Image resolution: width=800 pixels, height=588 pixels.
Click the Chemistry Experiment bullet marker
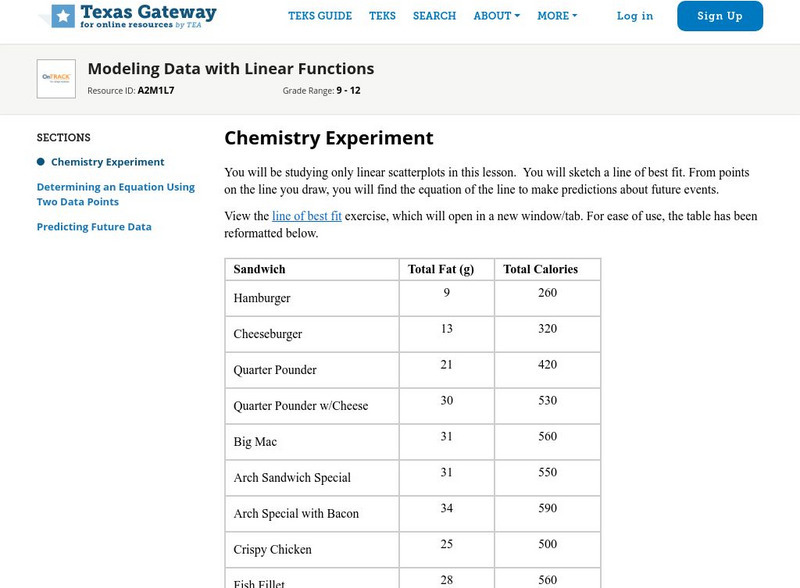[x=41, y=162]
